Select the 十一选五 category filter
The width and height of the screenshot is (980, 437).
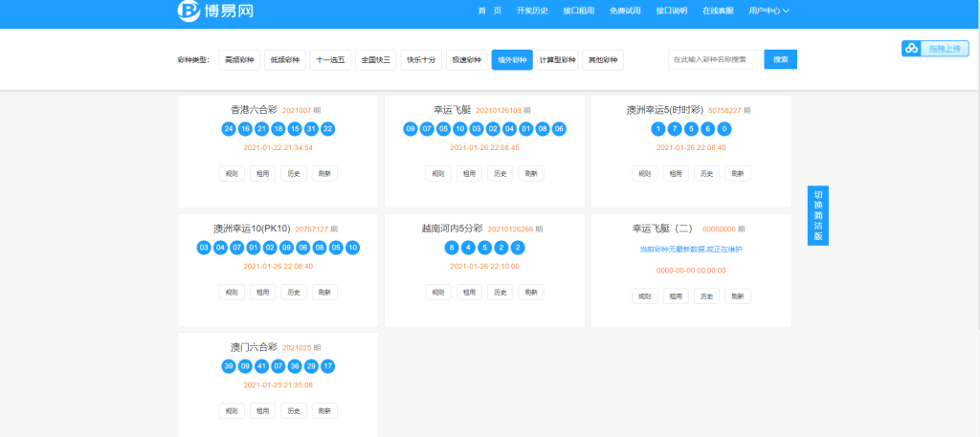330,60
